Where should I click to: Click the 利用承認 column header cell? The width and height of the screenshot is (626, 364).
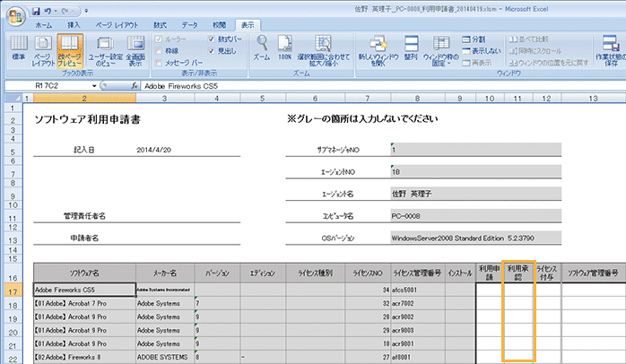coord(518,273)
